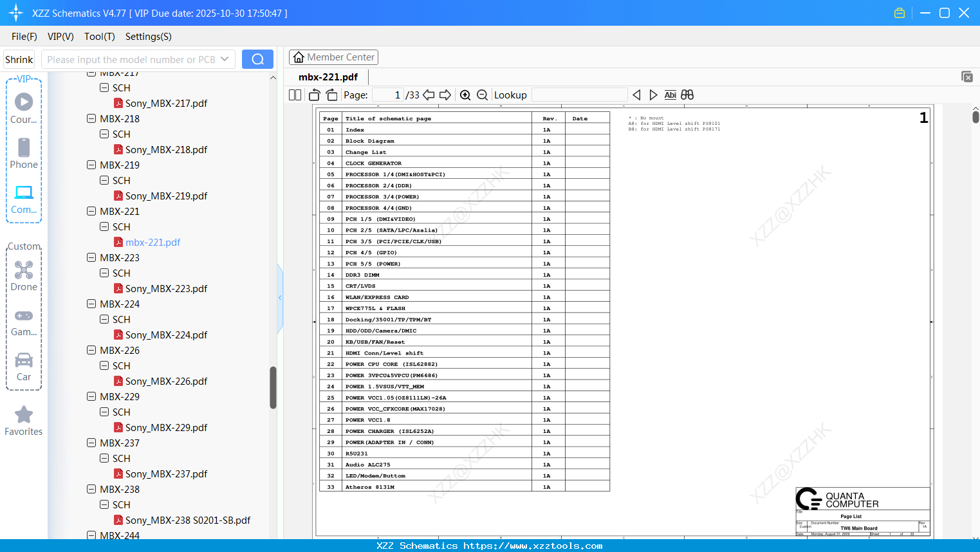This screenshot has width=980, height=552.
Task: Open Sony_MBX-223.pdf from the tree
Action: coord(166,288)
